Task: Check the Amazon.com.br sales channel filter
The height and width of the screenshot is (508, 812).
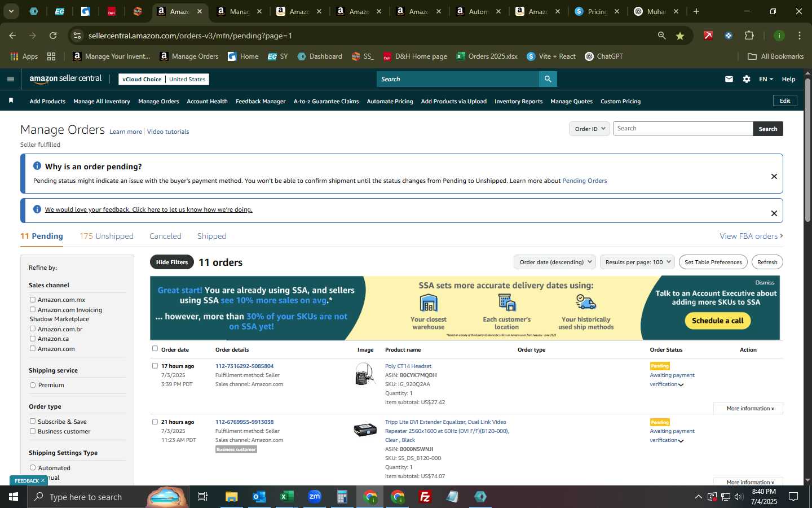Action: pos(33,329)
